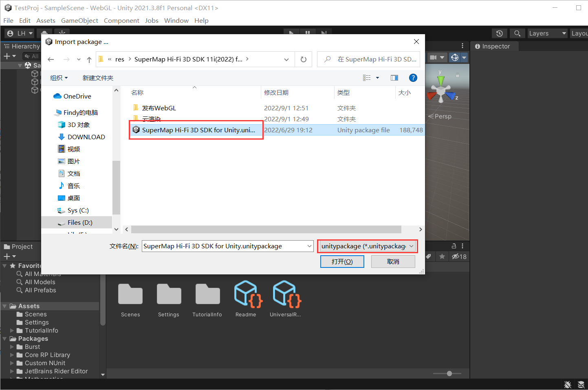Click 取消 to cancel import

click(x=393, y=261)
